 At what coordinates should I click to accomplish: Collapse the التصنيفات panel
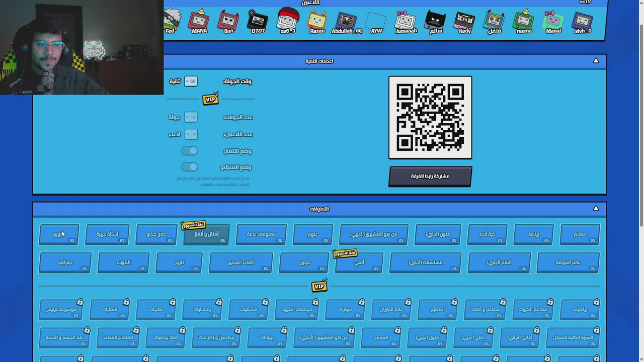click(596, 209)
